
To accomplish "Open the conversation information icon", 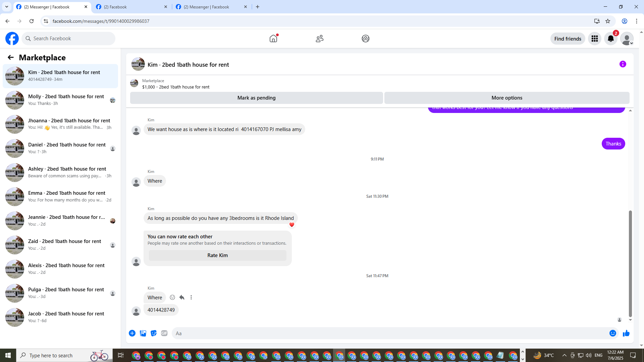I will [x=623, y=64].
